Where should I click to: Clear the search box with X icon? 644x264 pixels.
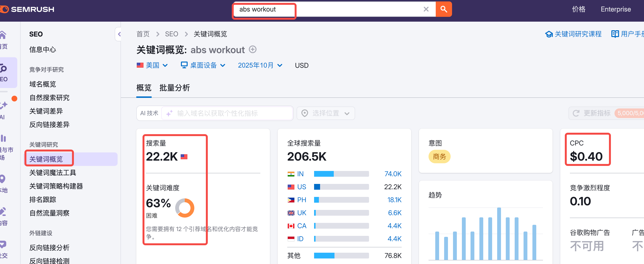pos(426,9)
